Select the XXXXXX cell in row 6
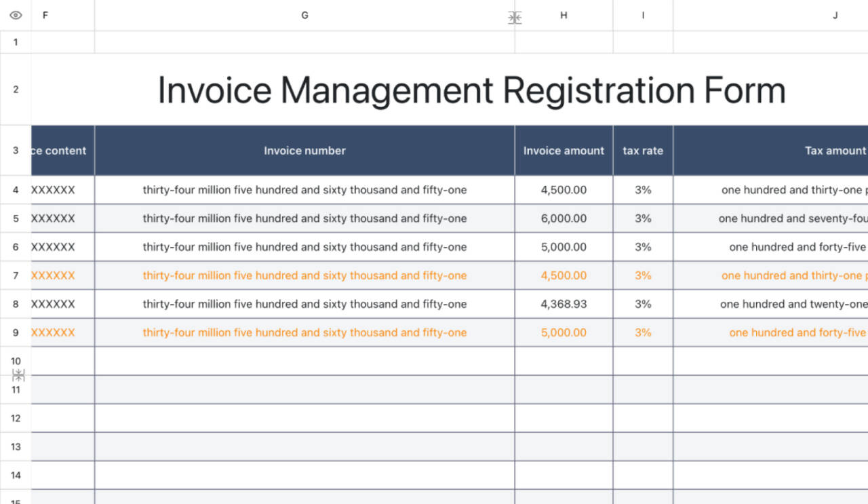 63,247
